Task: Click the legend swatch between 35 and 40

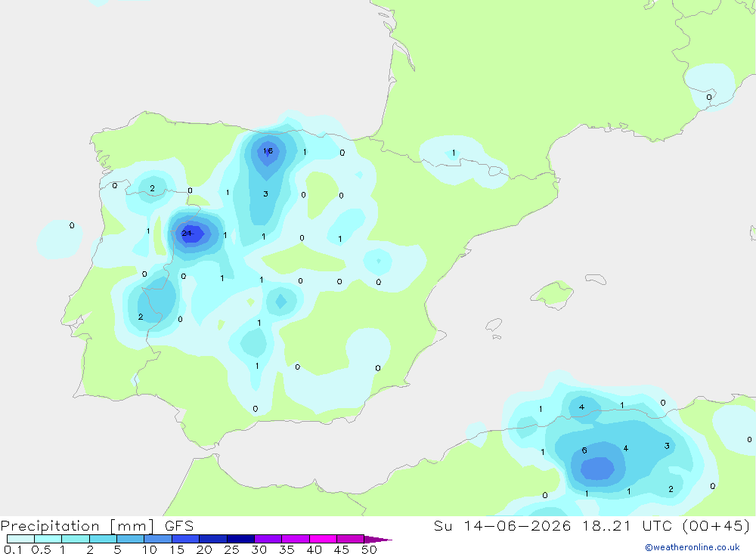Action: pyautogui.click(x=296, y=539)
